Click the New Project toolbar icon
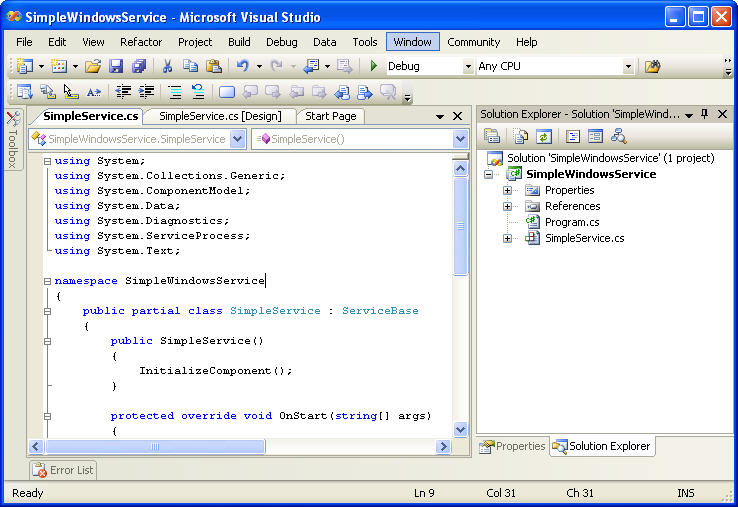Image resolution: width=738 pixels, height=507 pixels. (24, 66)
